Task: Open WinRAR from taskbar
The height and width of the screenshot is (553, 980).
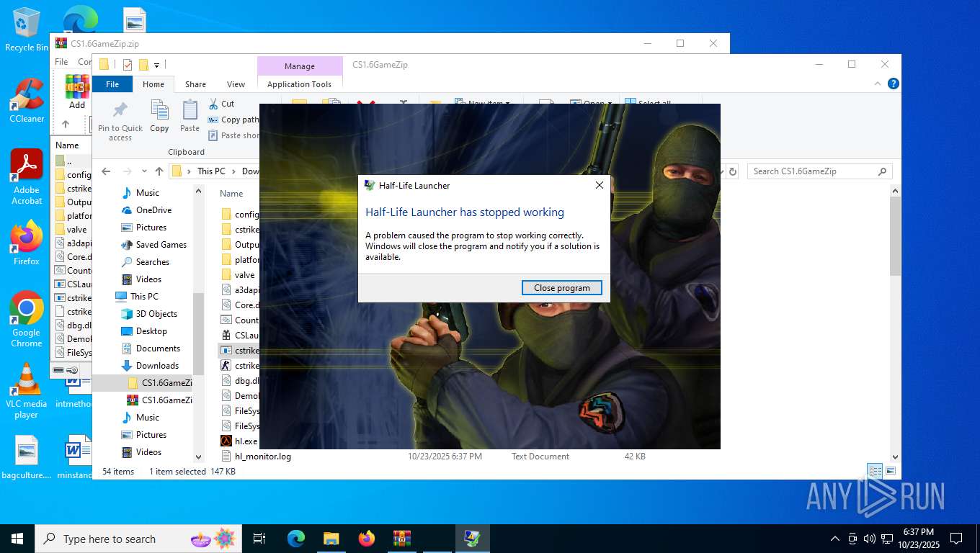Action: click(x=401, y=539)
